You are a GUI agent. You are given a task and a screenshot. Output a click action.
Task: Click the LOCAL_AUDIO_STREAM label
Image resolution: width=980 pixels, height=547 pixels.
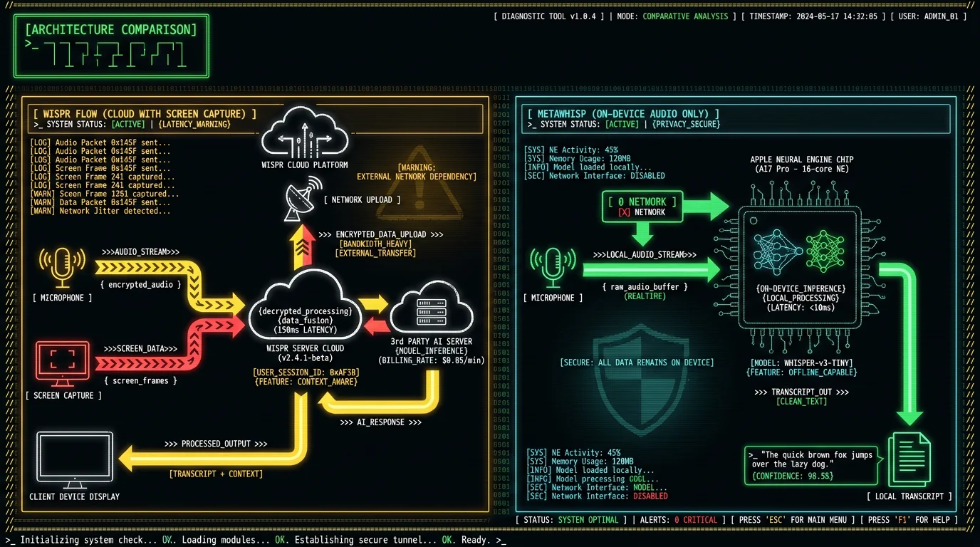click(645, 254)
